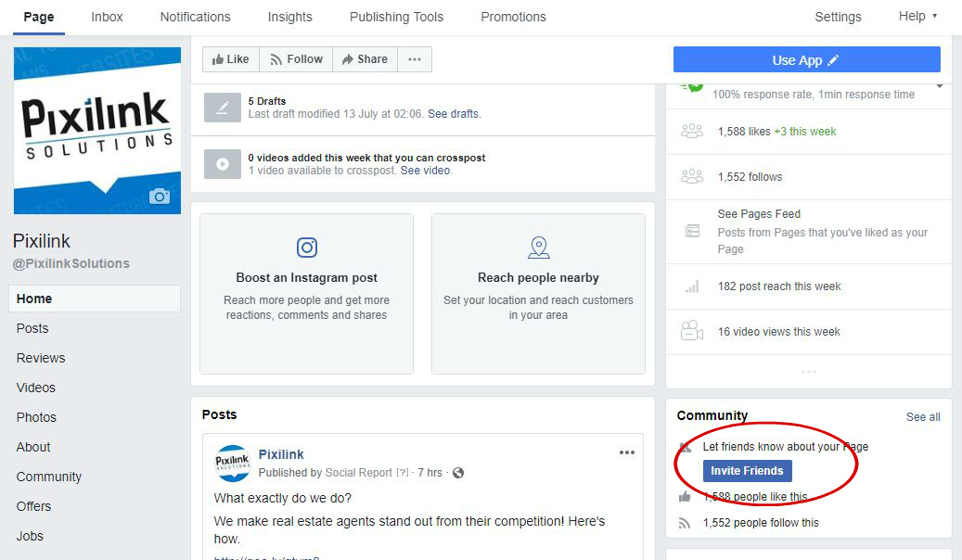Click the Social Report publisher link
962x560 pixels.
(359, 473)
